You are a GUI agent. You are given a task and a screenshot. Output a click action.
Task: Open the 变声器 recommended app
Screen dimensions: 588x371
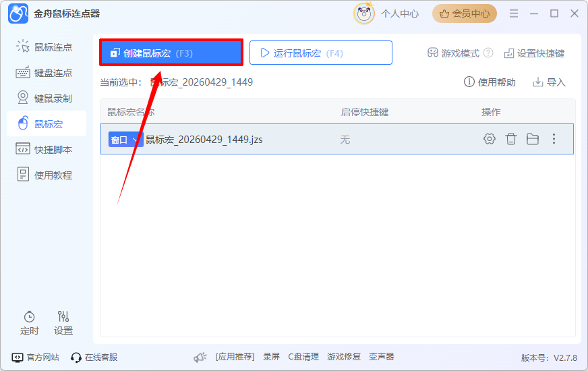pos(382,357)
